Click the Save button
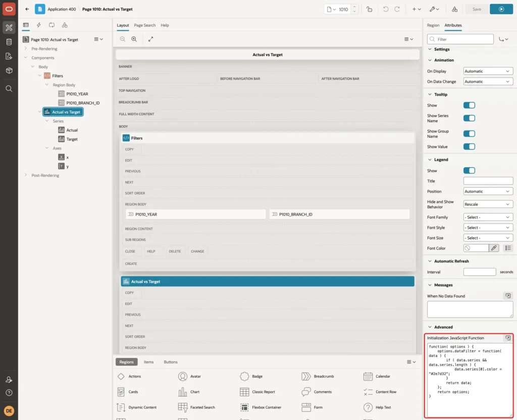The height and width of the screenshot is (420, 517). (477, 9)
